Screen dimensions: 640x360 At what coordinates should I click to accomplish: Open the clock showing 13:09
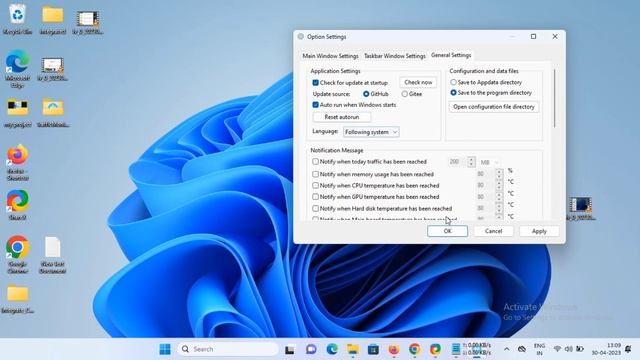[x=607, y=349]
